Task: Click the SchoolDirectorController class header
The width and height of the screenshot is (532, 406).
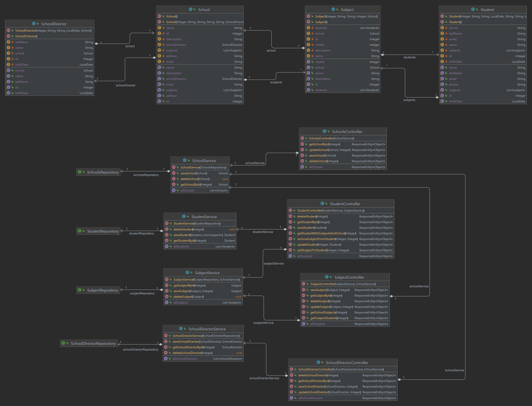Action: [342, 363]
